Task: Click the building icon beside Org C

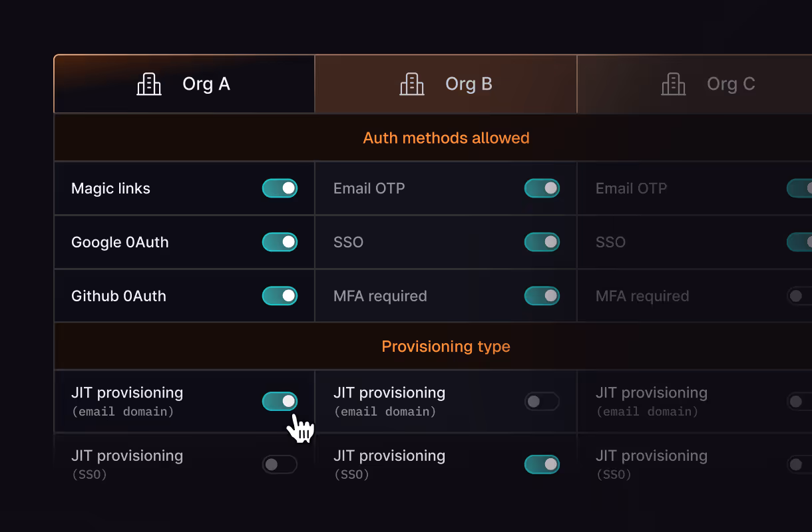Action: point(674,84)
